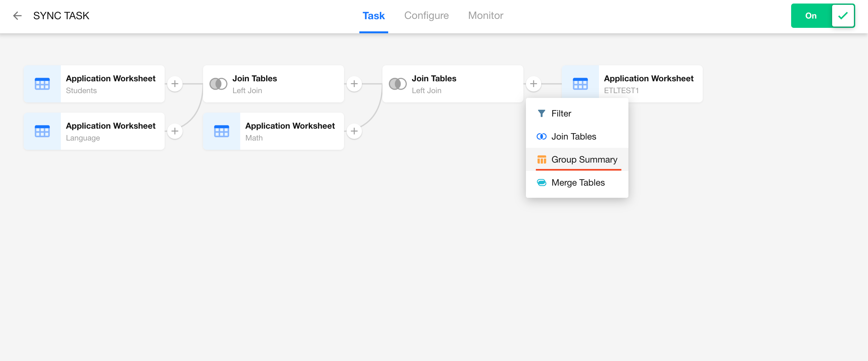The width and height of the screenshot is (868, 361).
Task: Choose Merge Tables from the popup menu
Action: (x=577, y=182)
